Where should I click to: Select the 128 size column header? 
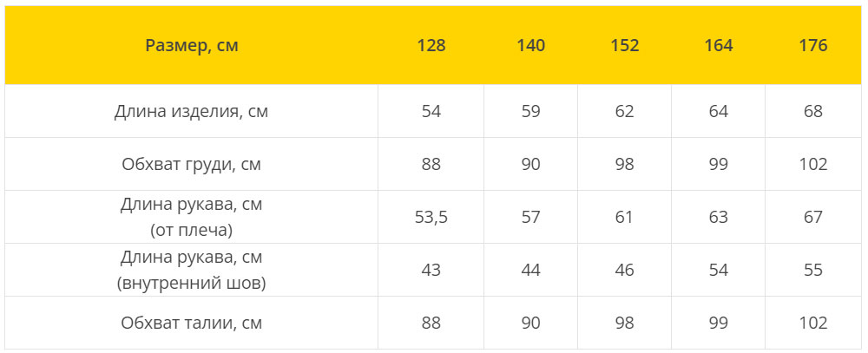coord(431,45)
